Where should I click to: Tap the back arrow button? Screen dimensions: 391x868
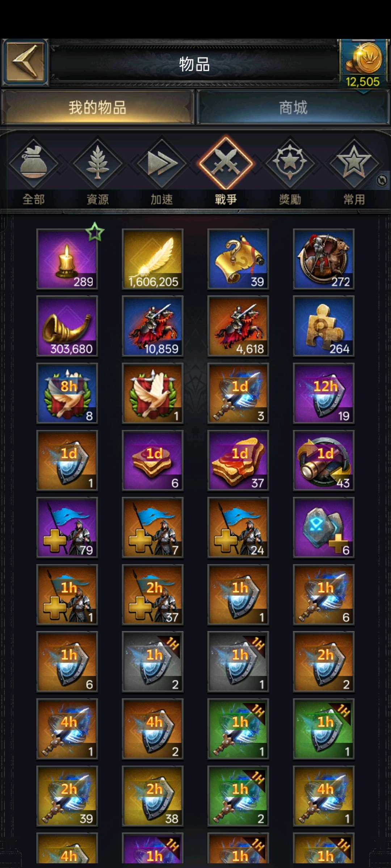click(x=25, y=63)
